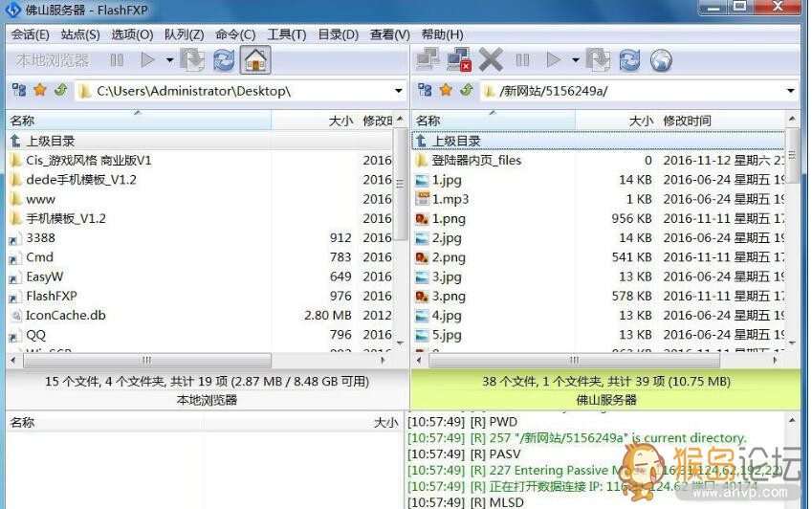Click the remote pane green up-folder arrow
812x509 pixels.
pos(467,90)
